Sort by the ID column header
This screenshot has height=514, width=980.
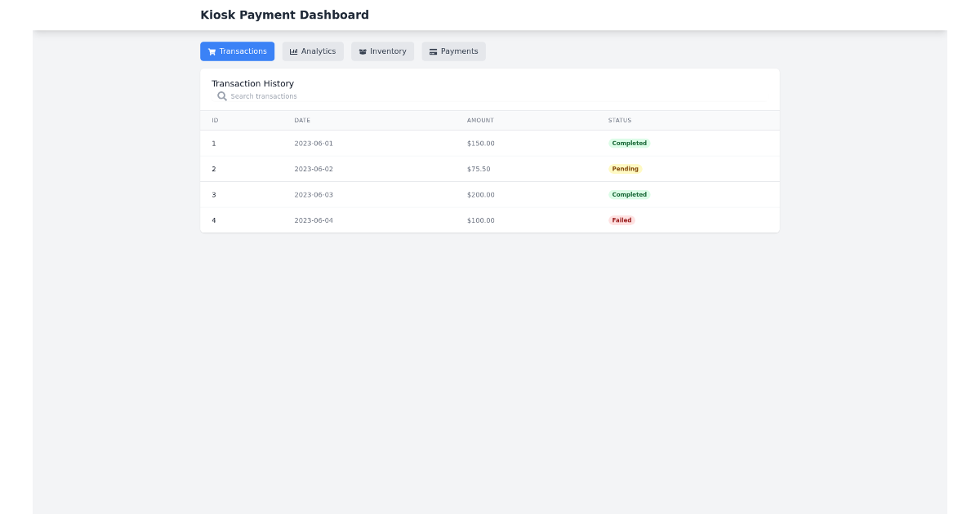[215, 120]
